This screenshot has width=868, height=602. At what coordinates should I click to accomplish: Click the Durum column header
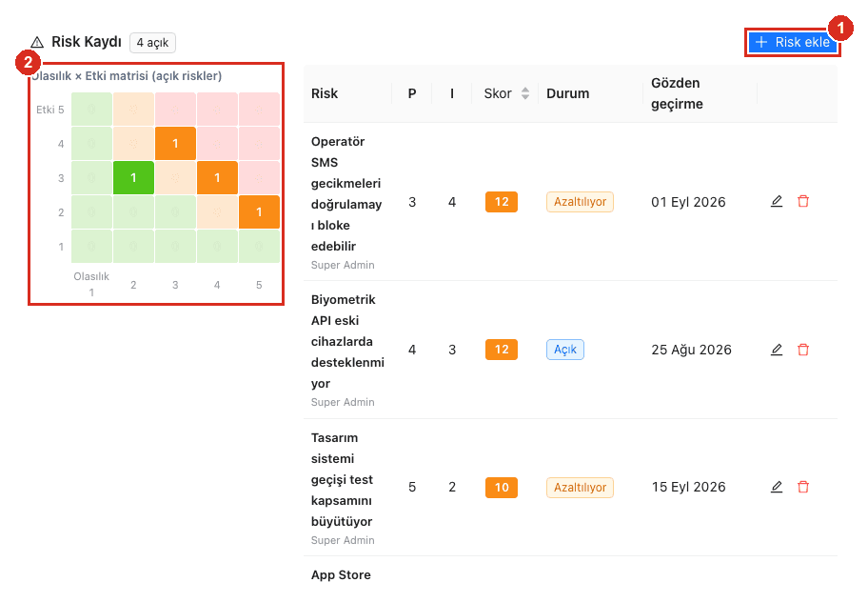click(x=568, y=93)
